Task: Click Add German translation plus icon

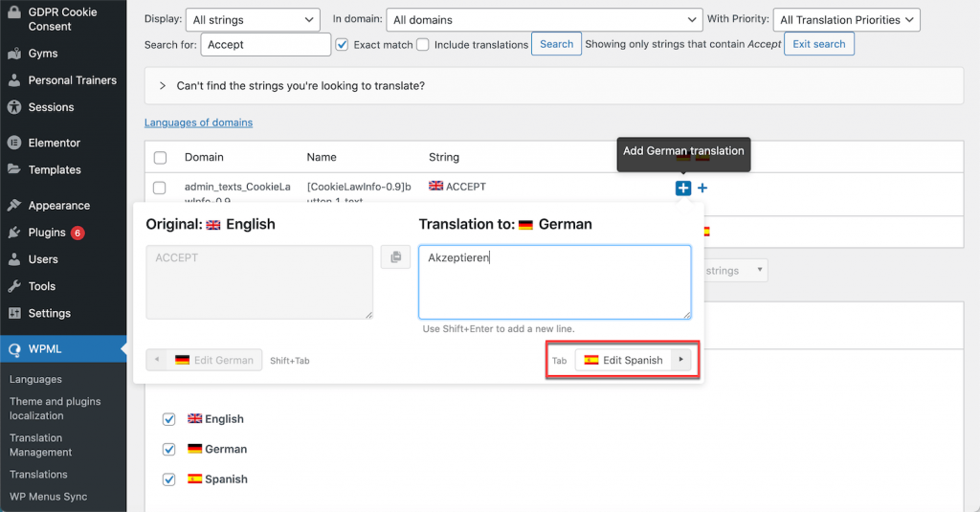Action: [x=683, y=188]
